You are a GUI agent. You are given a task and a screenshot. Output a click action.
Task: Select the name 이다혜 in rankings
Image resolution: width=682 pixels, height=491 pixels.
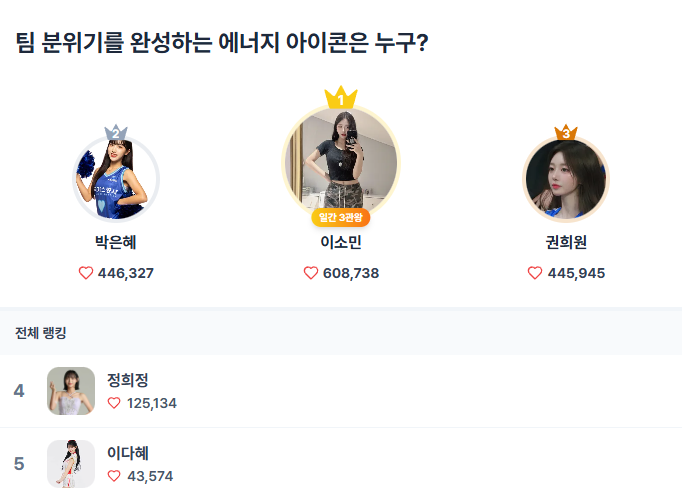pyautogui.click(x=128, y=453)
